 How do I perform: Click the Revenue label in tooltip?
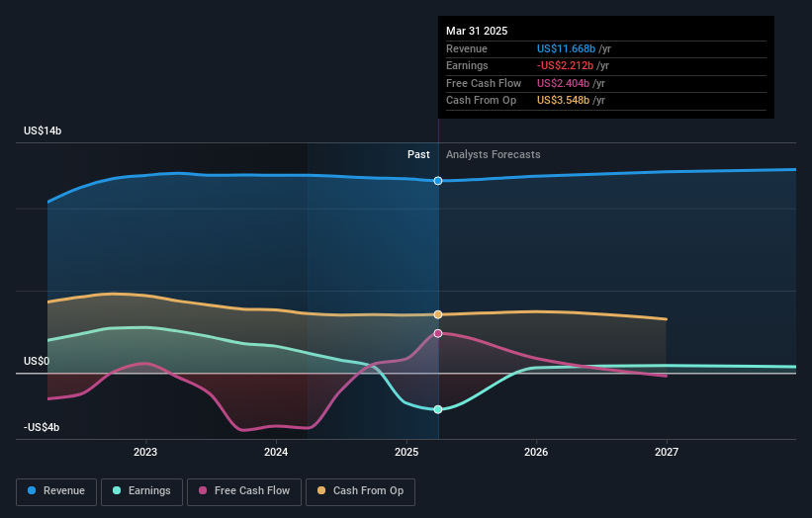click(x=467, y=48)
